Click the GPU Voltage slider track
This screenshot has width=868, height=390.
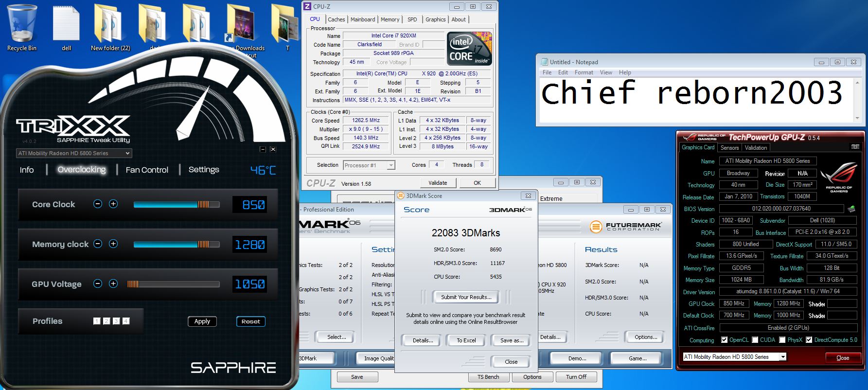pos(173,284)
